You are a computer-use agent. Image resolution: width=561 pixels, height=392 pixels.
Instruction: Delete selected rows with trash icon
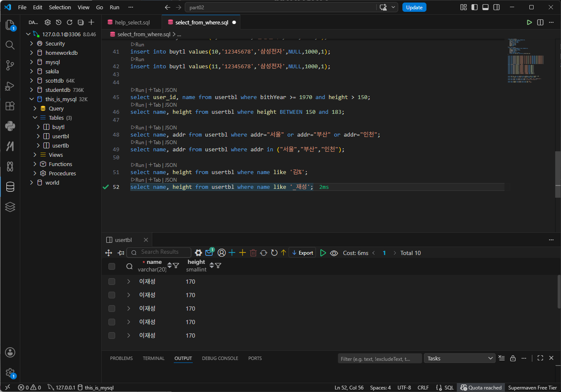pos(253,253)
